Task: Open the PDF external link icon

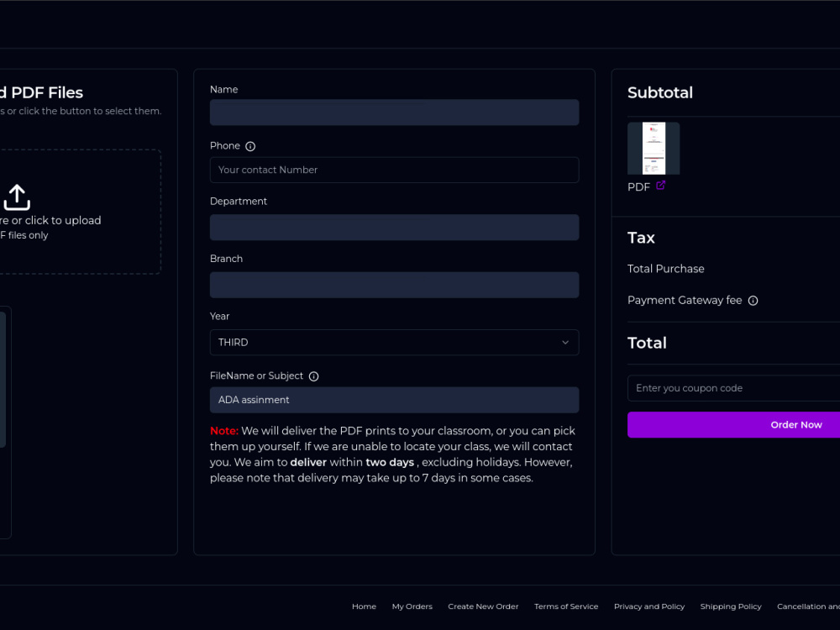Action: 660,186
